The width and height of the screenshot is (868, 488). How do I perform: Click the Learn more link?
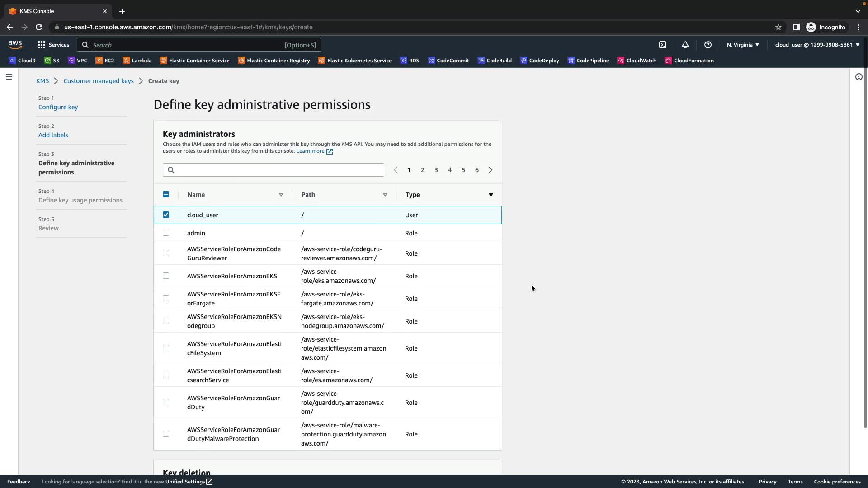point(311,151)
